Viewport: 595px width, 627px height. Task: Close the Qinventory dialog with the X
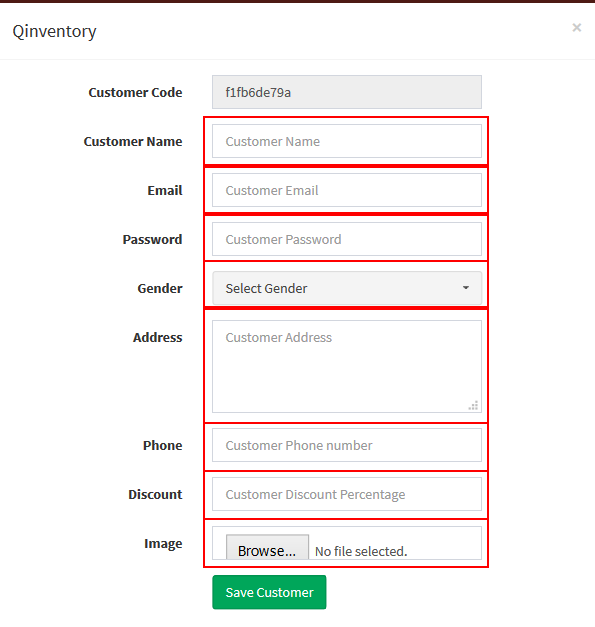(x=576, y=28)
